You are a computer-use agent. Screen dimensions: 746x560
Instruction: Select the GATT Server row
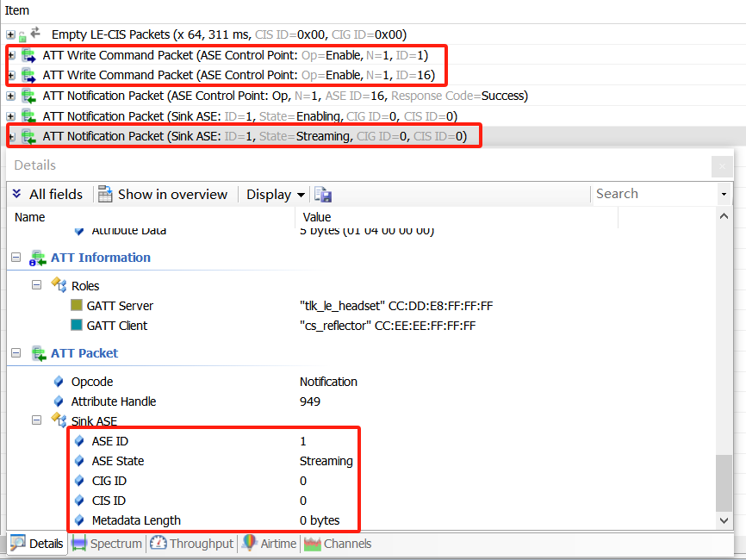(282, 306)
